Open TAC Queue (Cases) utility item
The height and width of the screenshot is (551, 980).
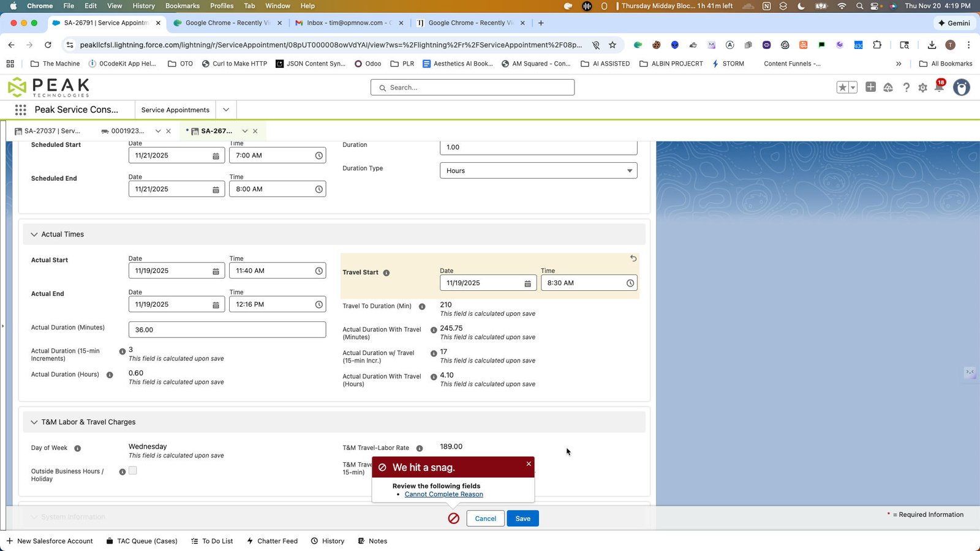click(141, 541)
